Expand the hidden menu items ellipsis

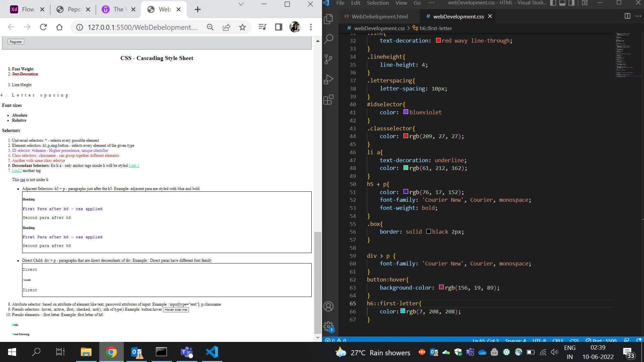point(431,3)
